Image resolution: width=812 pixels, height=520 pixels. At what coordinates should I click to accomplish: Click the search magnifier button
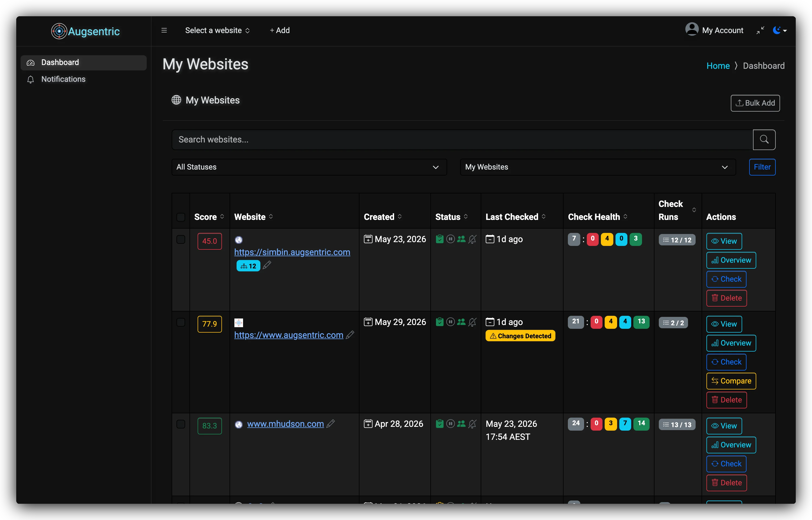(x=764, y=139)
